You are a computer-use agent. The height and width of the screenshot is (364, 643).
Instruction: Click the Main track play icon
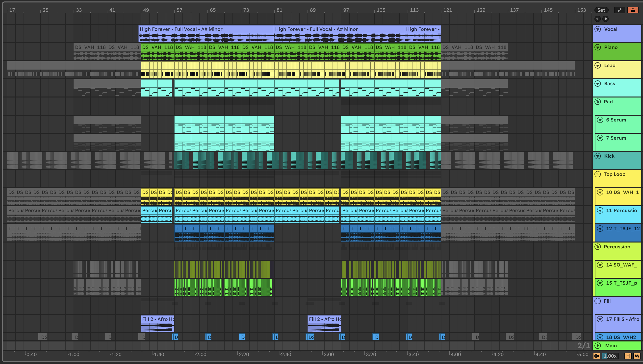coord(598,345)
